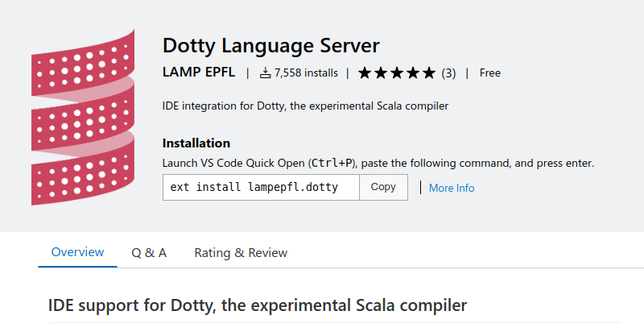Click the Dotty Language Server title
Viewport: 644px width, 336px height.
pos(271,46)
